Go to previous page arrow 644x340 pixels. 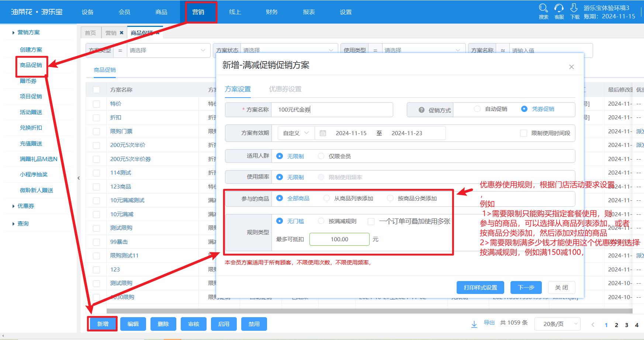tap(593, 325)
